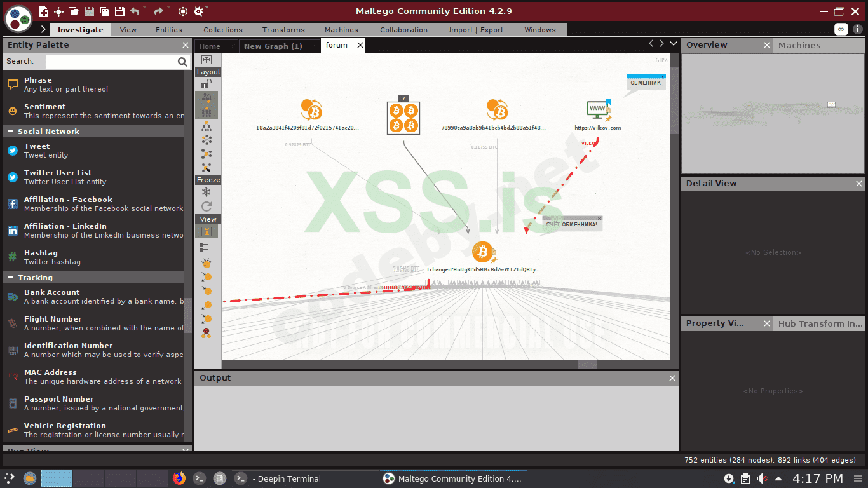
Task: Redo the last undone action
Action: point(158,11)
